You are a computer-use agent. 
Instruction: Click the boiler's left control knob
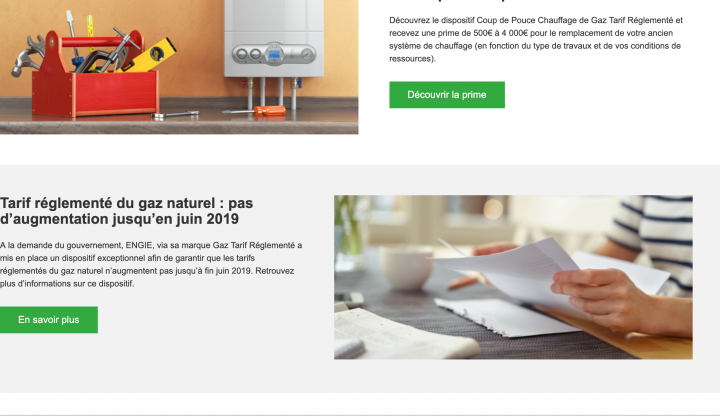[x=242, y=55]
